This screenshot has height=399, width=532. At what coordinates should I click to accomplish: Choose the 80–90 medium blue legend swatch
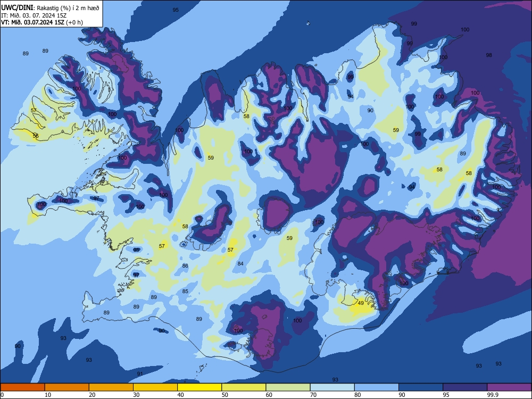click(x=377, y=387)
